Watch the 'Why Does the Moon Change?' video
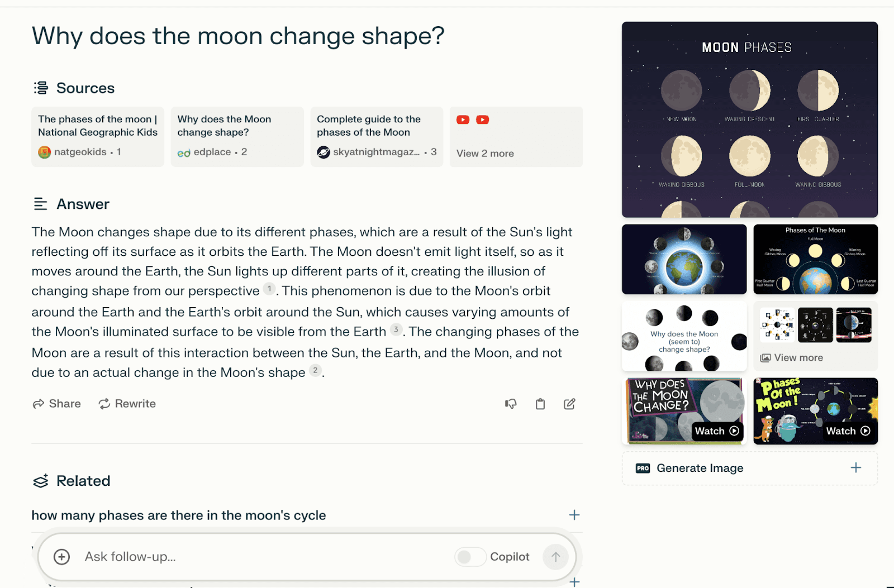894x588 pixels. coord(684,411)
